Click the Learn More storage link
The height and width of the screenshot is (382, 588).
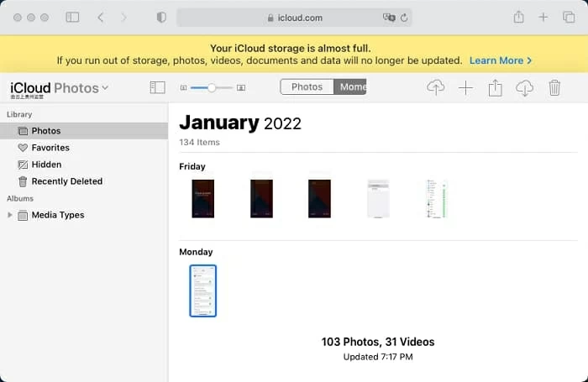pos(501,60)
